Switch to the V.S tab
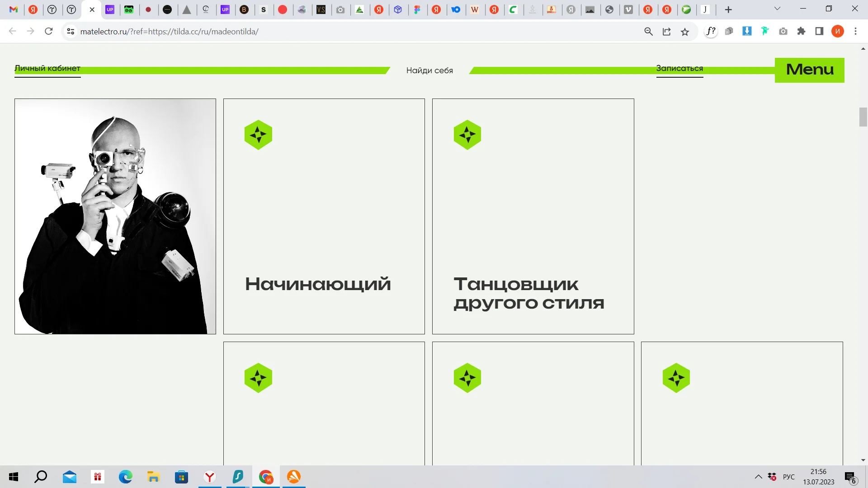 click(321, 9)
